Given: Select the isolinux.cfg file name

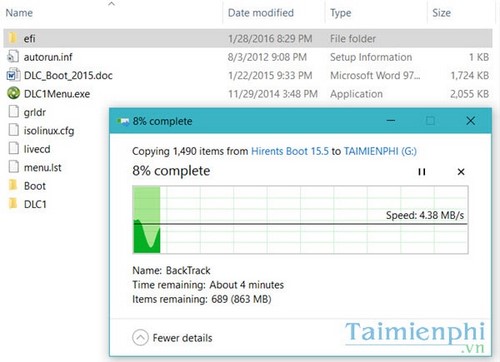Looking at the screenshot, I should pyautogui.click(x=49, y=131).
